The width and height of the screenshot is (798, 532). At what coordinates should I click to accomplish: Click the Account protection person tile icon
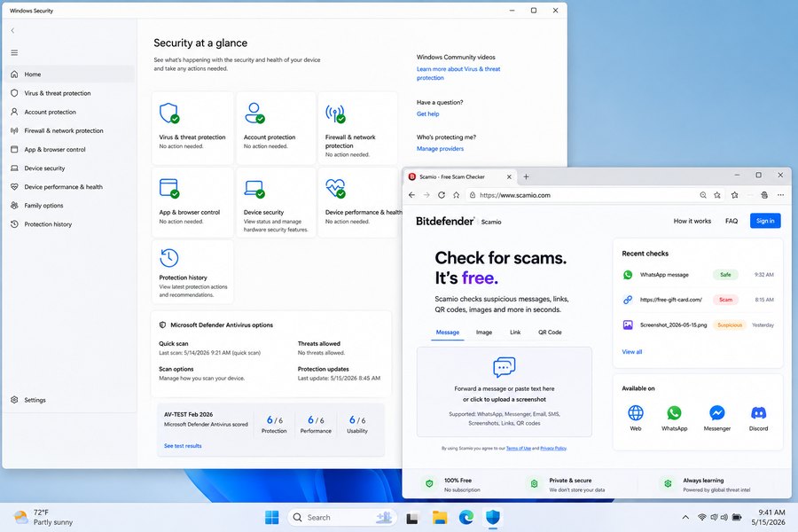254,113
